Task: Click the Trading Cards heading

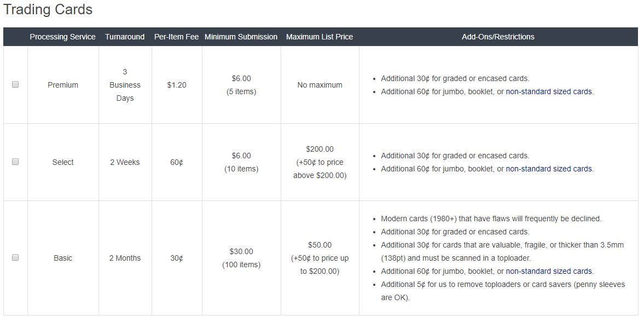Action: 48,9
